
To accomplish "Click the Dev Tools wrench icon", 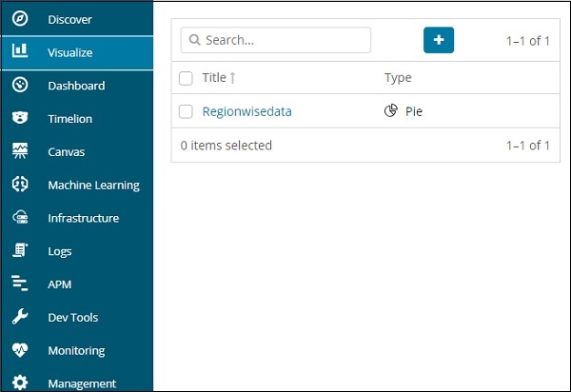I will coord(20,318).
